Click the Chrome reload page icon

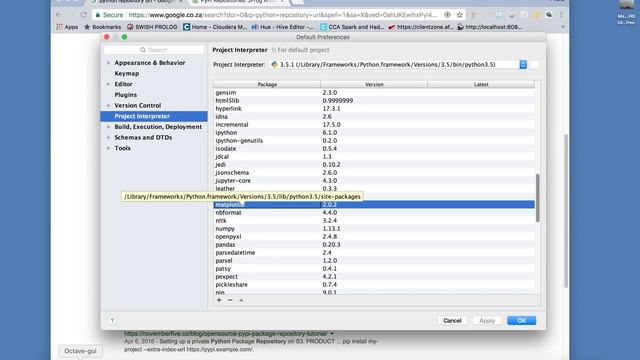[84, 15]
